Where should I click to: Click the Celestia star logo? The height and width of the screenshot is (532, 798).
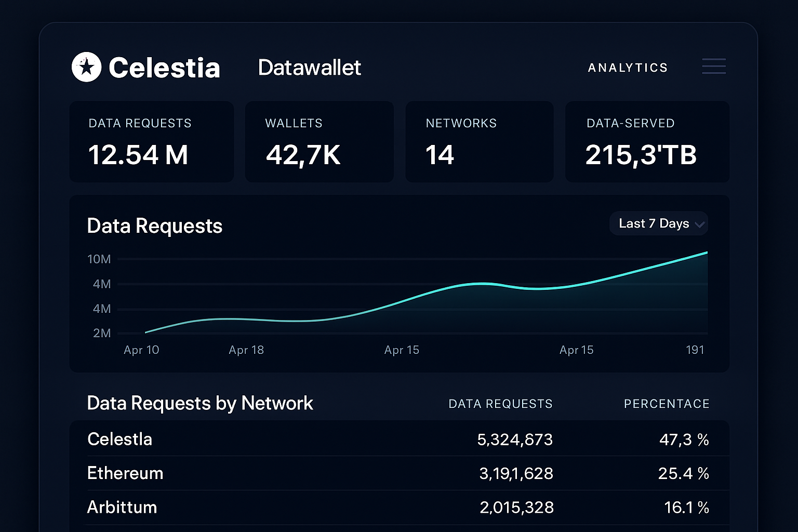(x=87, y=66)
